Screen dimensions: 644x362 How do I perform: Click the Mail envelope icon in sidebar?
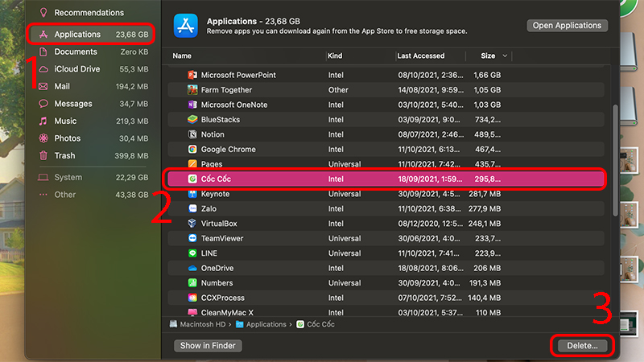pos(43,86)
